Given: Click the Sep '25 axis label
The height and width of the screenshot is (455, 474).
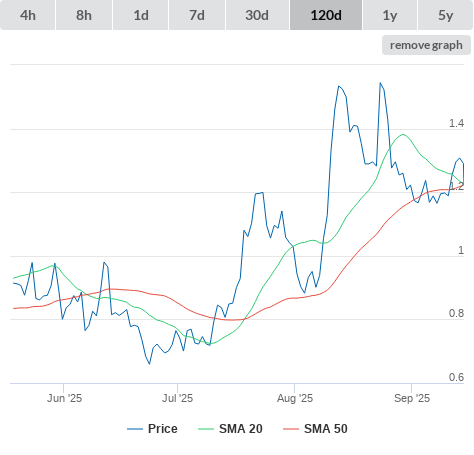Looking at the screenshot, I should (x=412, y=398).
